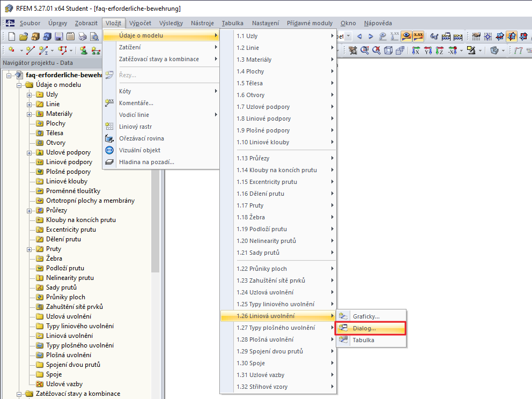Image resolution: width=532 pixels, height=399 pixels.
Task: Expand the Průřezy tree node
Action: click(29, 210)
